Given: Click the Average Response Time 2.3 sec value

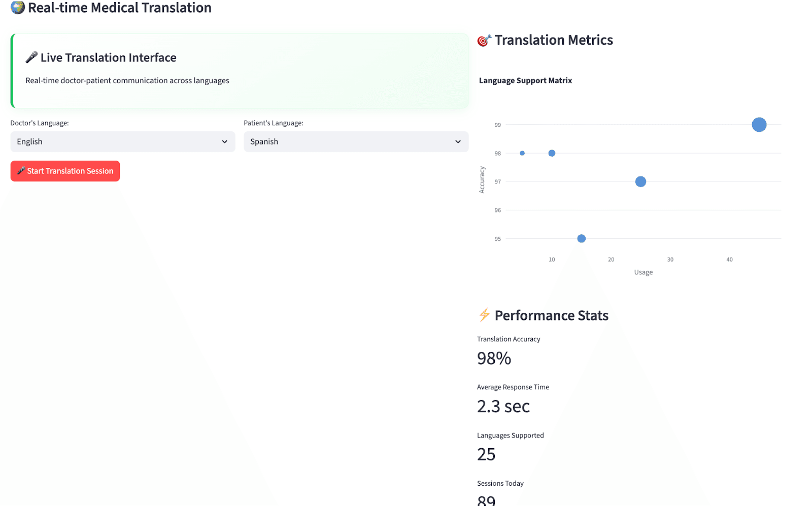Looking at the screenshot, I should pos(503,407).
